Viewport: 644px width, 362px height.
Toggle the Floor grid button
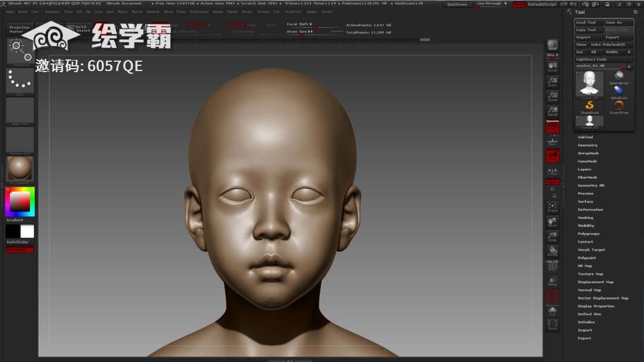(x=552, y=141)
